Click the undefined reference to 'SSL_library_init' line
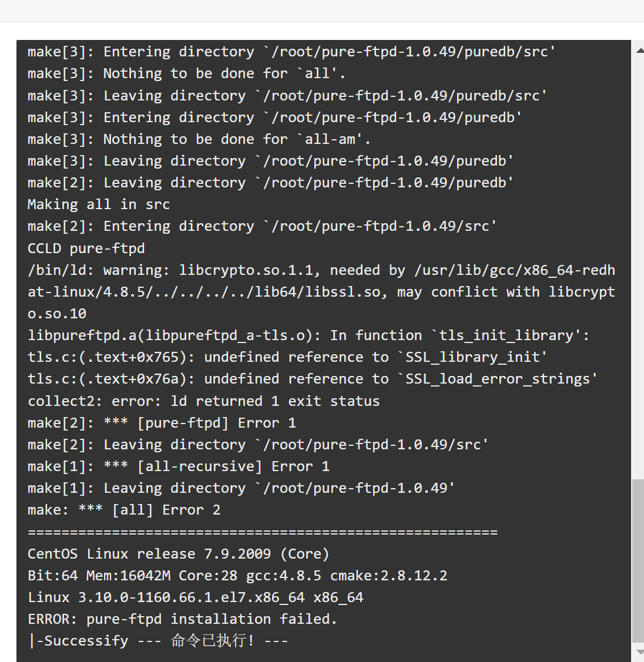Screen dimensions: 644x662 (x=287, y=357)
